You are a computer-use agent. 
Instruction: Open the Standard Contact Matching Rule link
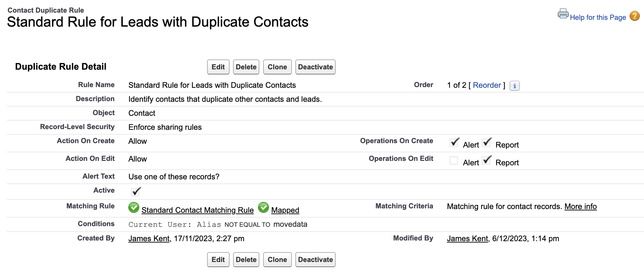click(197, 210)
